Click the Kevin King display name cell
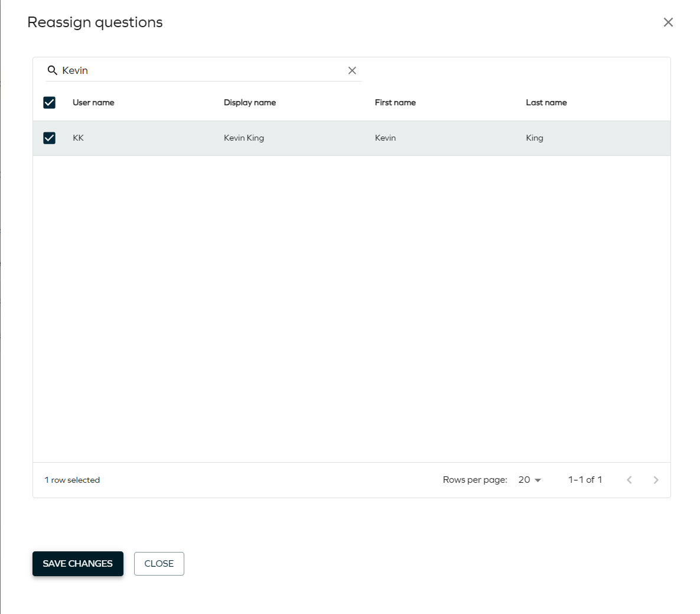This screenshot has width=700, height=614. tap(244, 138)
